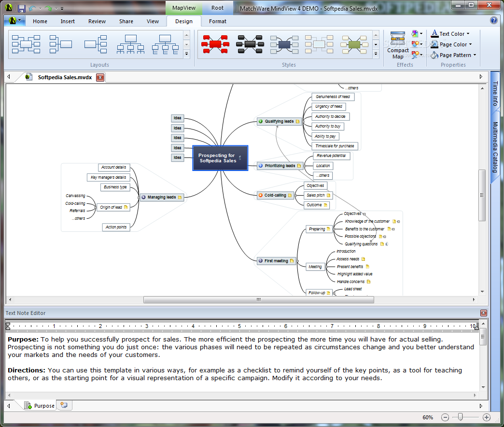The width and height of the screenshot is (504, 427).
Task: Open the Page Pattern dropdown
Action: pos(453,55)
